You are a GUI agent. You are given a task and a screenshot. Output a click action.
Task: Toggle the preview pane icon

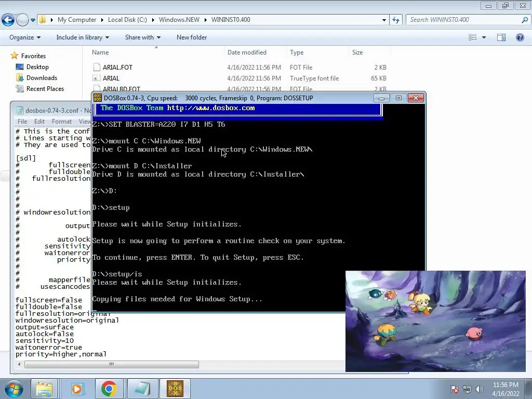click(501, 37)
